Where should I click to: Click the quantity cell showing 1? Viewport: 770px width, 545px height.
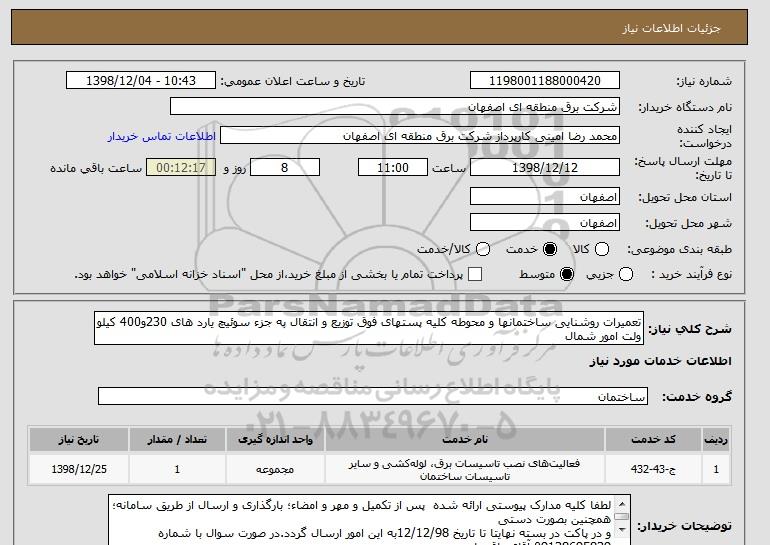click(x=177, y=469)
